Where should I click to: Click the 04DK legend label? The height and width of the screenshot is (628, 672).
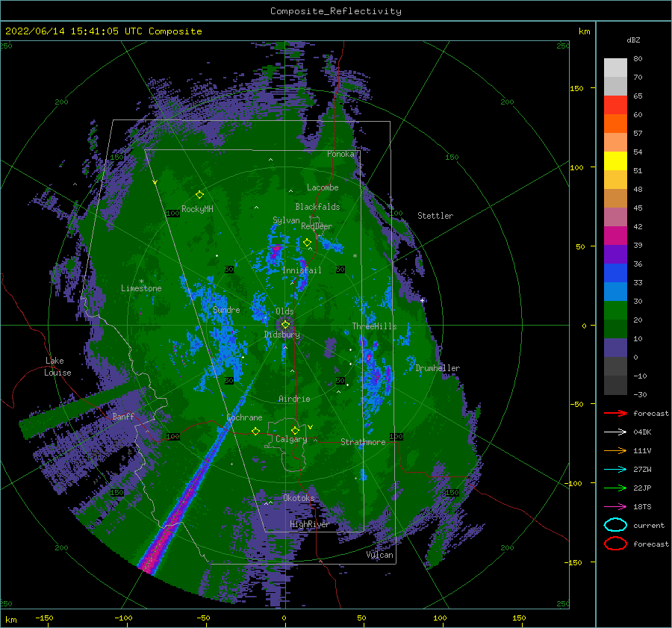click(642, 432)
